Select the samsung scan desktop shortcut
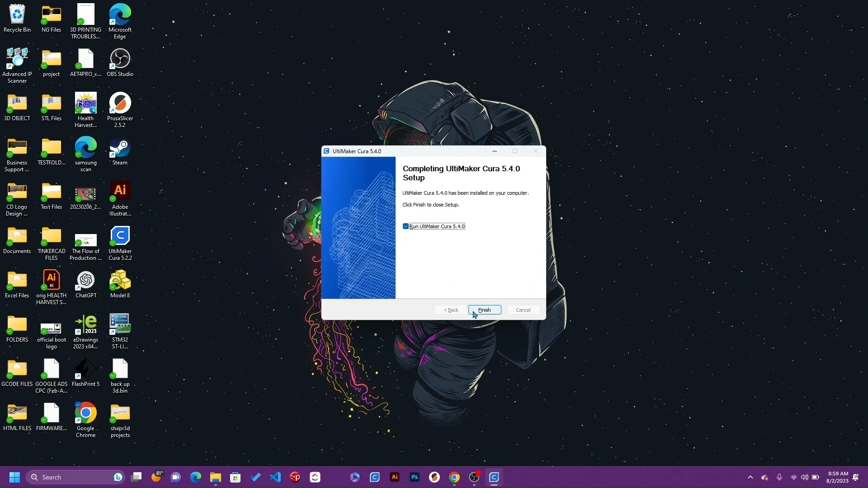868x488 pixels. (x=86, y=154)
